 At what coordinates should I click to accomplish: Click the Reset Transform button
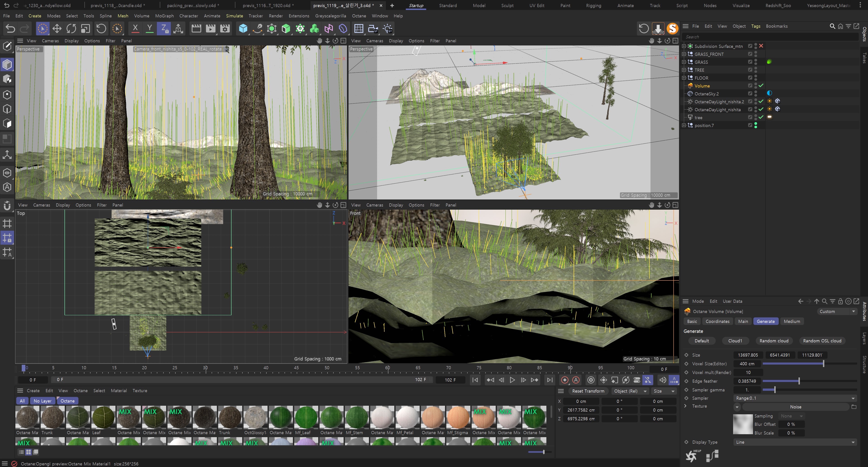tap(588, 391)
